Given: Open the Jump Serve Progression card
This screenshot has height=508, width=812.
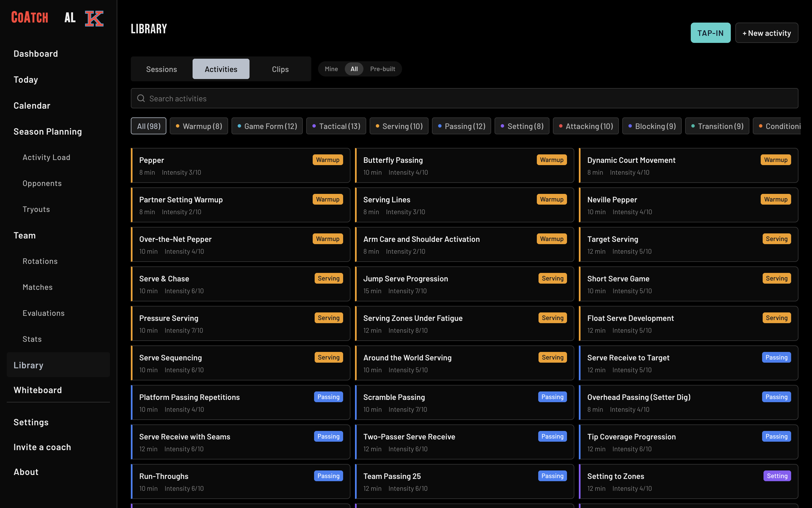Looking at the screenshot, I should click(x=464, y=284).
